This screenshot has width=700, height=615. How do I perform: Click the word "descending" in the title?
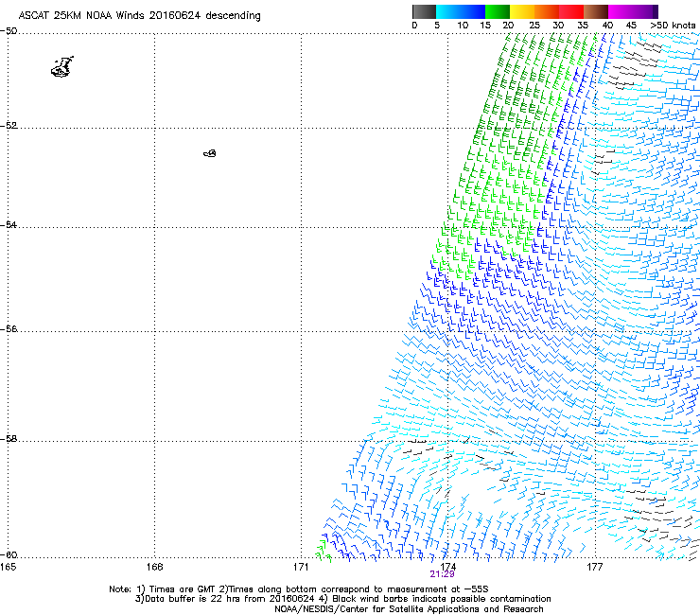[233, 16]
